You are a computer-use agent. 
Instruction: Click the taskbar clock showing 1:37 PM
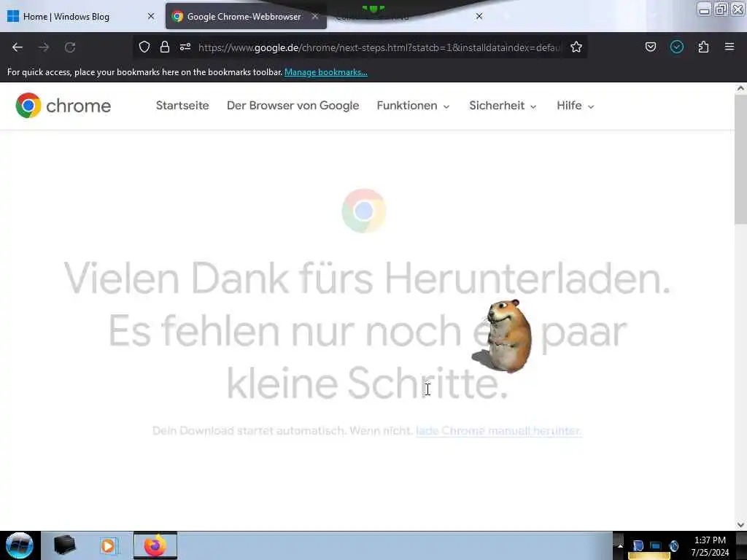[x=710, y=546]
